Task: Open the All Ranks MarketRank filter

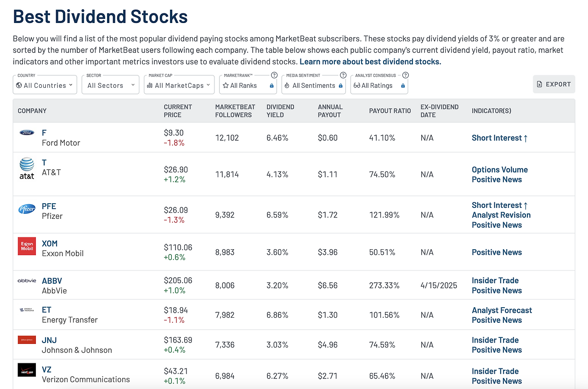Action: pyautogui.click(x=248, y=85)
